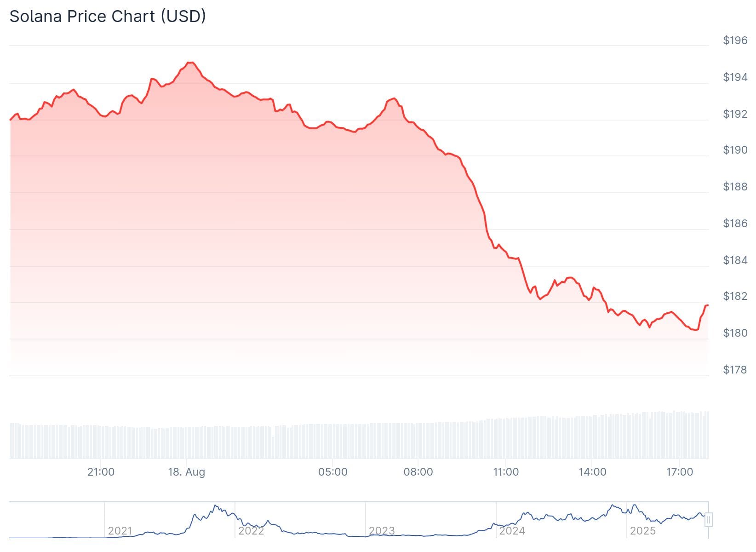The image size is (756, 552).
Task: Select 2022 in the navigator timeline
Action: (251, 531)
